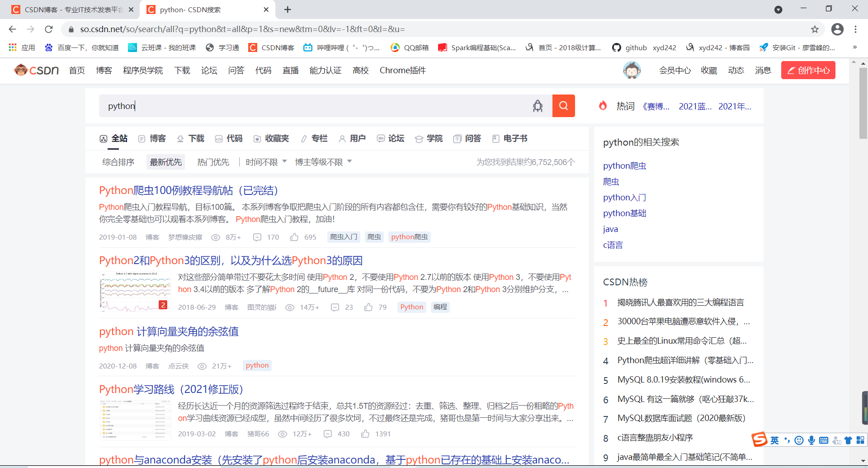868x468 pixels.
Task: Open the QQ邮箱 bookmark
Action: click(410, 47)
